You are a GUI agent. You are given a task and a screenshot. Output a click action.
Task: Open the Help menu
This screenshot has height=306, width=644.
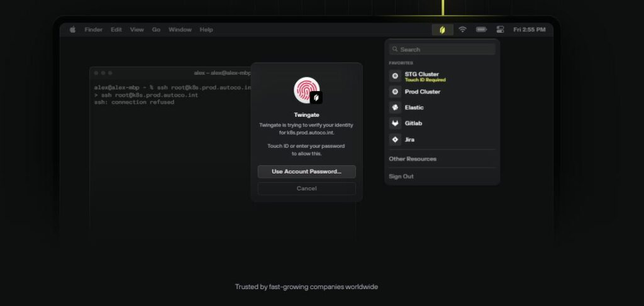(x=206, y=30)
